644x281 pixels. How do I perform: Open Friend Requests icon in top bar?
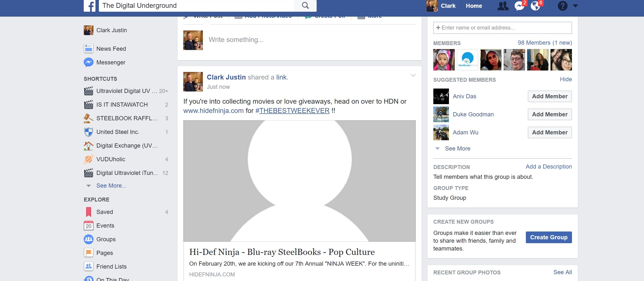click(503, 6)
